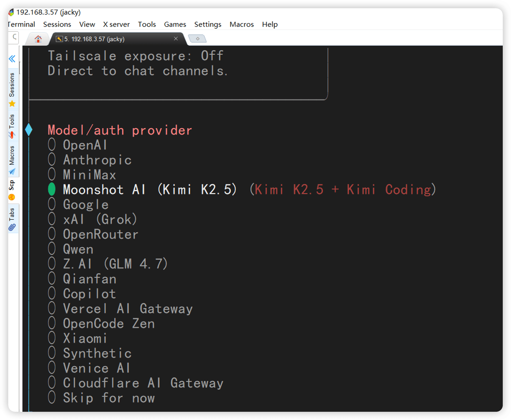The height and width of the screenshot is (420, 511).
Task: Open the Games menu
Action: 175,24
